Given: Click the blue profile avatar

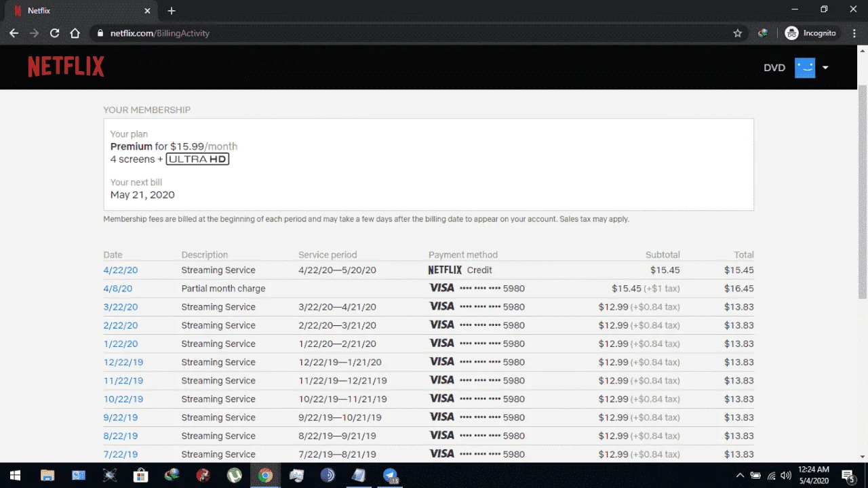Looking at the screenshot, I should (805, 68).
